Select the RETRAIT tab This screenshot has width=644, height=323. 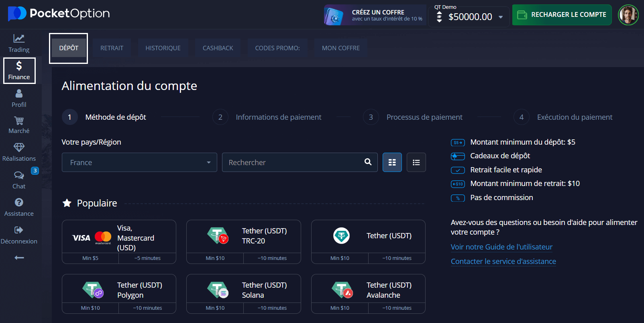pos(112,48)
